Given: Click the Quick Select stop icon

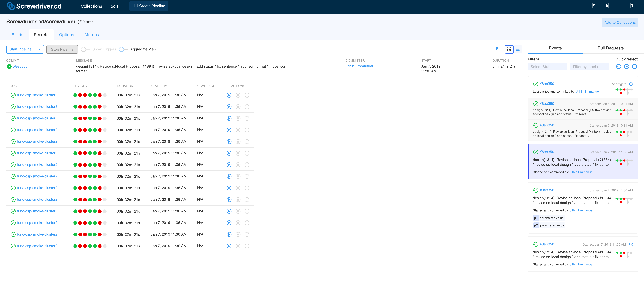Looking at the screenshot, I should click(x=626, y=66).
